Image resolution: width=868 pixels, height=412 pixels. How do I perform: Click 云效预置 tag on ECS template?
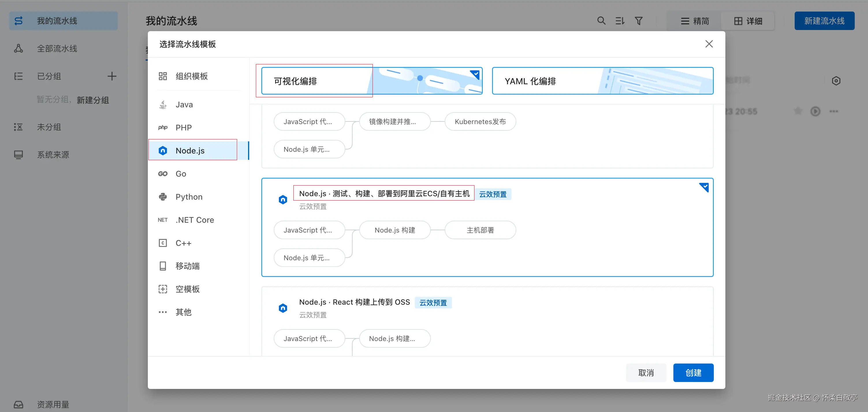493,194
